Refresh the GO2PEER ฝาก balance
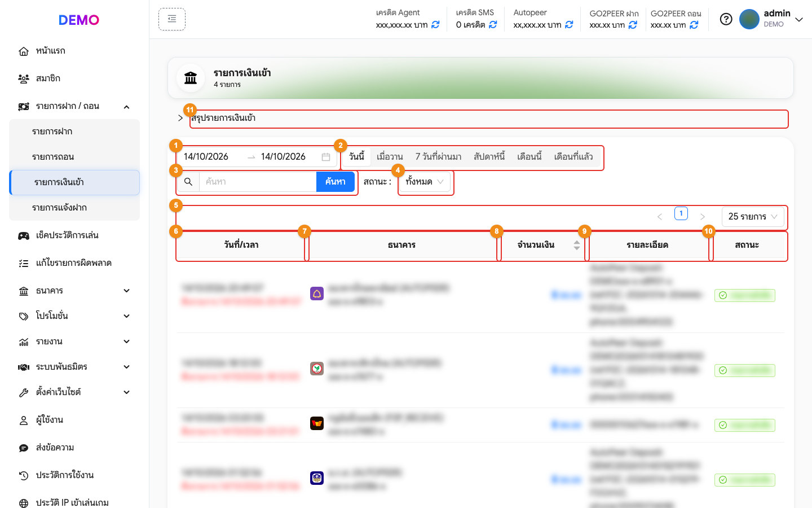The image size is (812, 508). point(633,25)
